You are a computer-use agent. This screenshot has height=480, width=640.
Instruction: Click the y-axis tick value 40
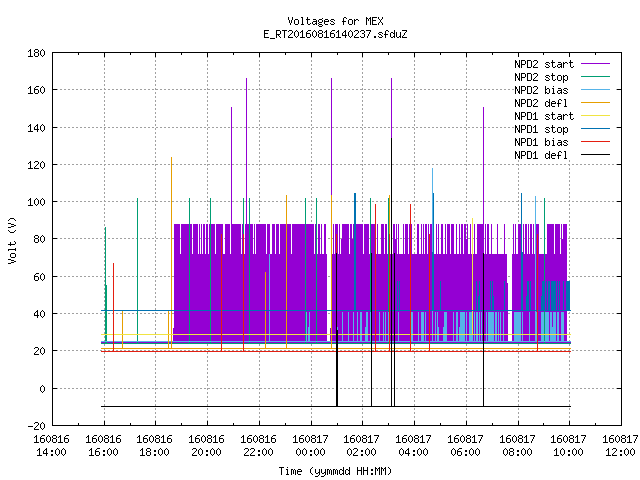click(x=39, y=314)
